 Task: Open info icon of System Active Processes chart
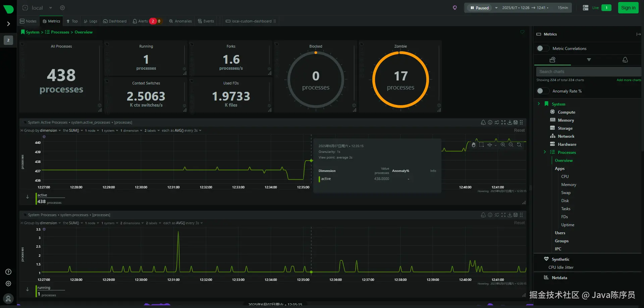(x=490, y=122)
